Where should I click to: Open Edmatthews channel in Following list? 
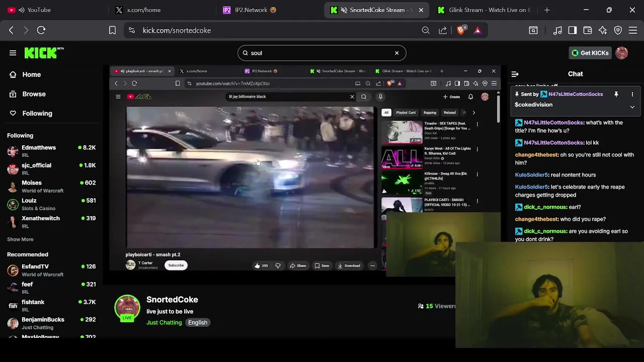50,151
